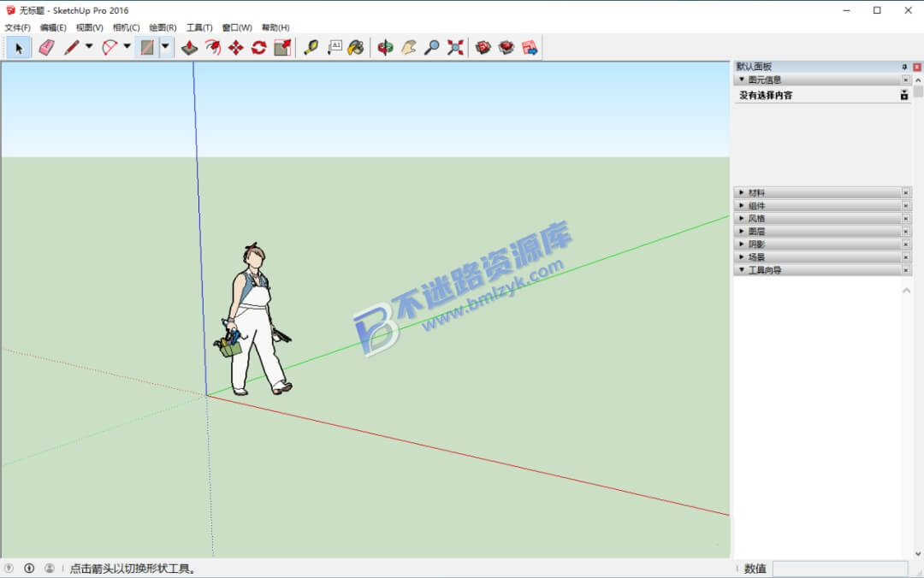924x578 pixels.
Task: Activate the Orbit camera tool
Action: pyautogui.click(x=385, y=48)
